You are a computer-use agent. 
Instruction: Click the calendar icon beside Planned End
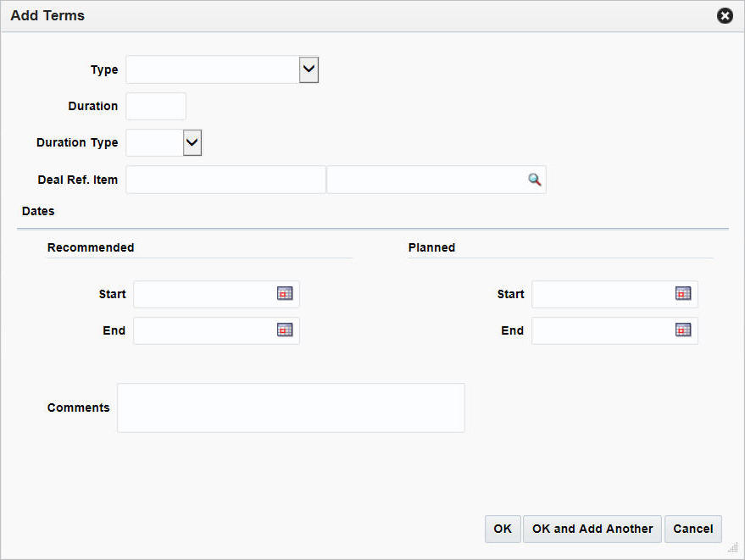pyautogui.click(x=684, y=330)
